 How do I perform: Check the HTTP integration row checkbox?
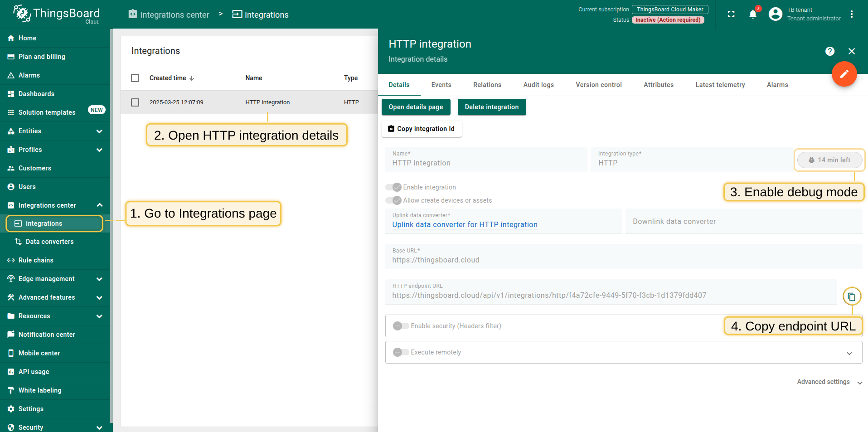click(135, 102)
